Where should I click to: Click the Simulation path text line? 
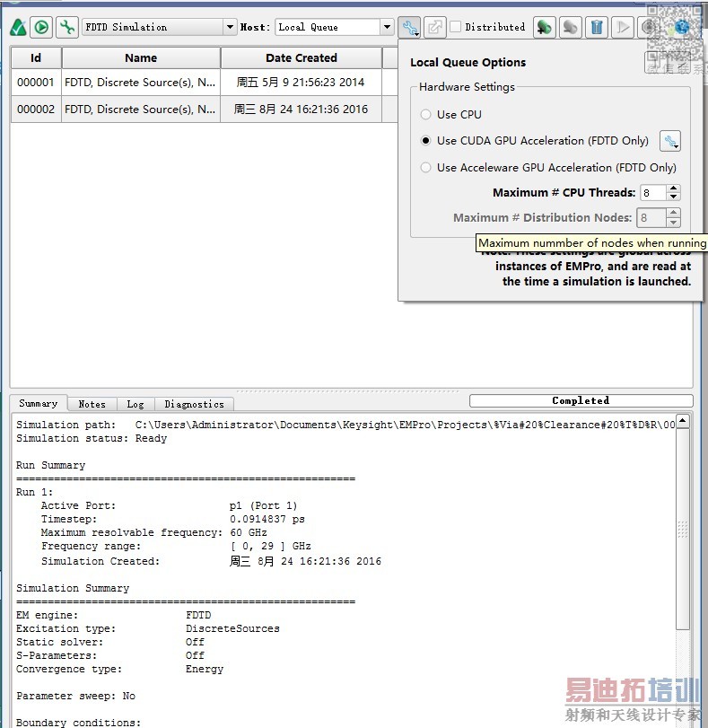[345, 425]
